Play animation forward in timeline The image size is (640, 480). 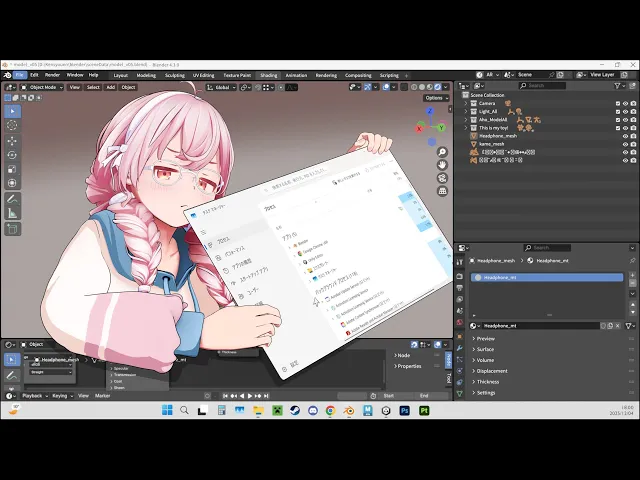pyautogui.click(x=250, y=396)
